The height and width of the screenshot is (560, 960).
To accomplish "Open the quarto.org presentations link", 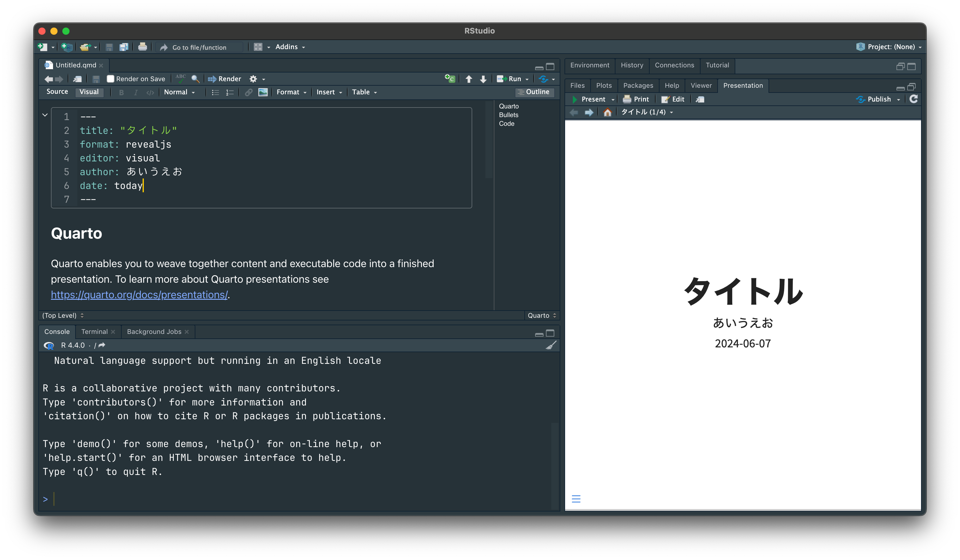I will tap(139, 295).
